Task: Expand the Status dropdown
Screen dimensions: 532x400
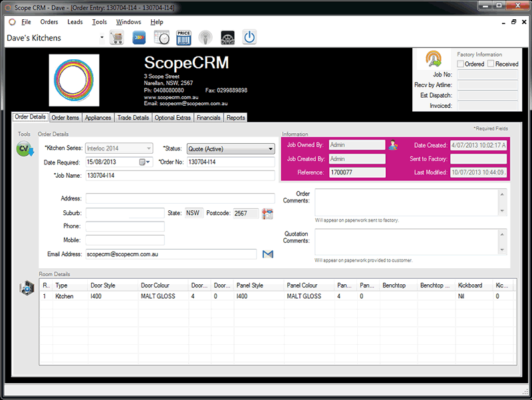Action: click(x=270, y=149)
